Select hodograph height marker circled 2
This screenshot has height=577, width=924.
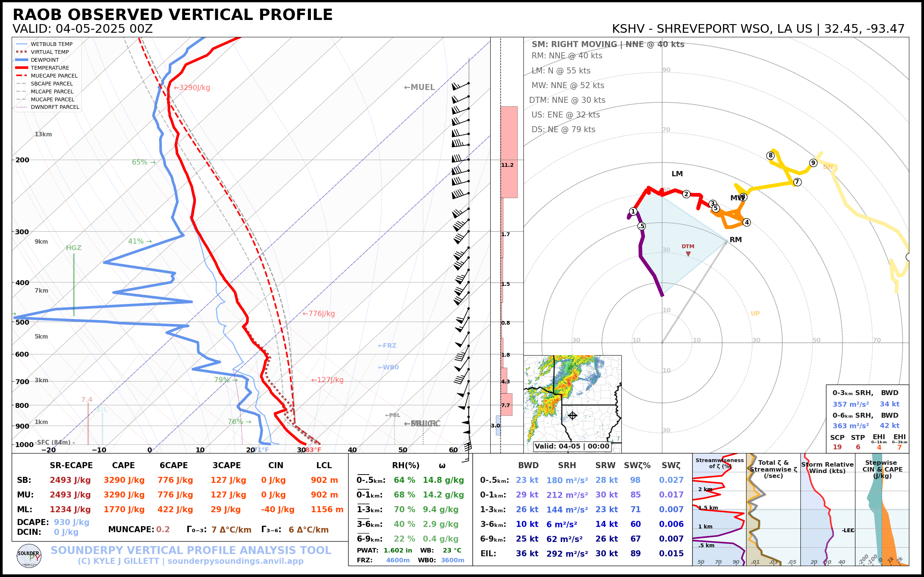(686, 194)
